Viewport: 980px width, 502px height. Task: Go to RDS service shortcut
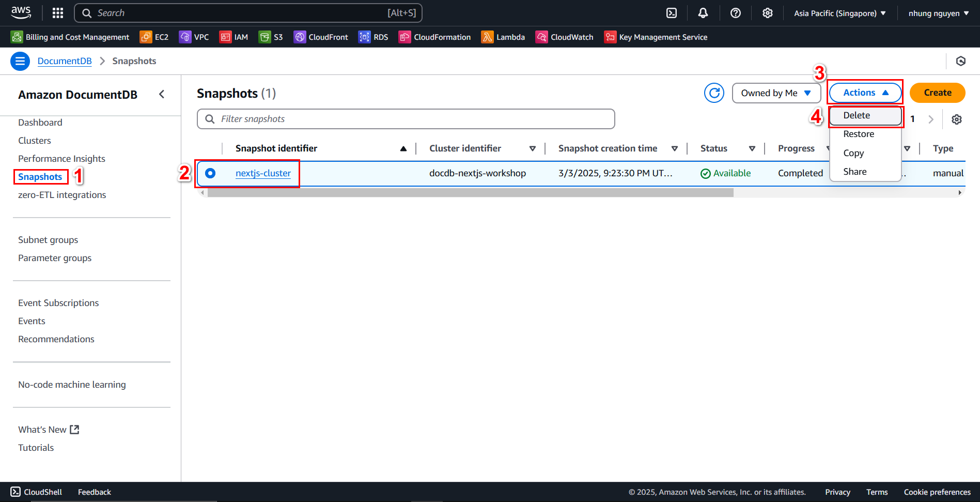(x=374, y=37)
